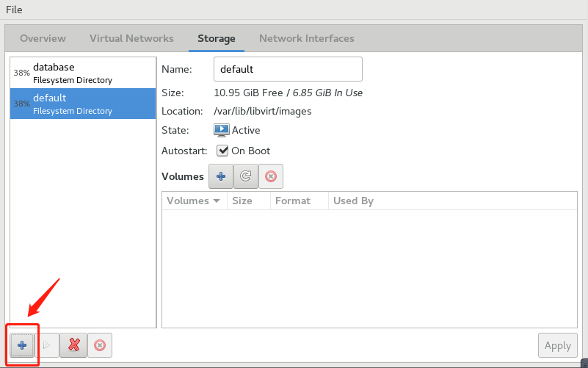Refresh the volume list
This screenshot has height=368, width=588.
tap(246, 176)
